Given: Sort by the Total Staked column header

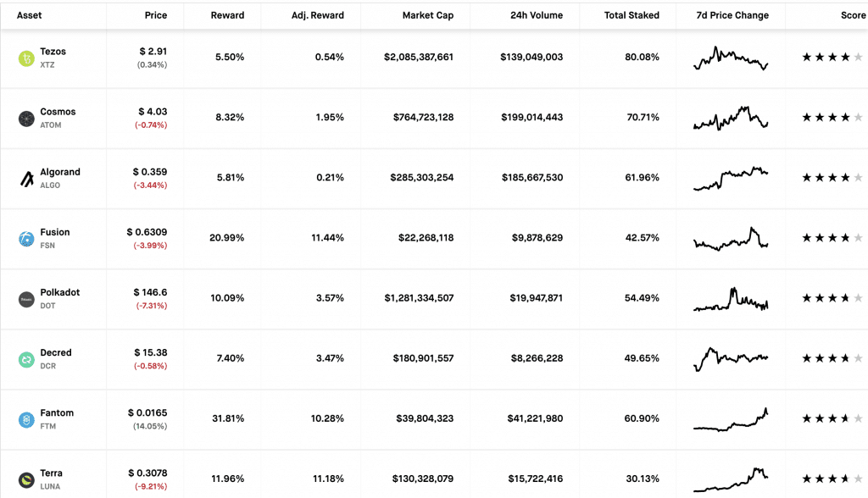Looking at the screenshot, I should coord(632,15).
